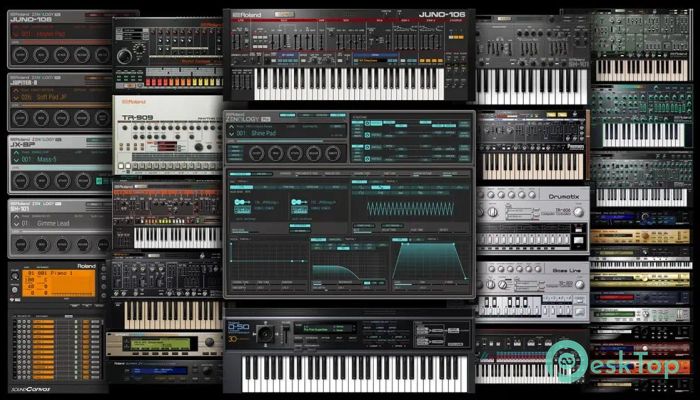Select the '001: Shine Pad' preset name
This screenshot has height=400, width=700.
coord(256,133)
